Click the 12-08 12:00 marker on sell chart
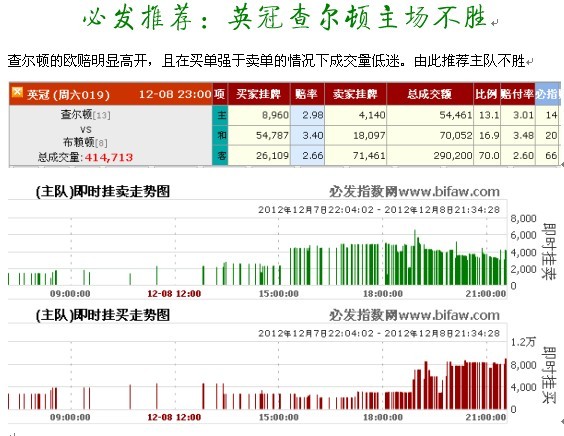The height and width of the screenshot is (436, 564). (x=174, y=294)
